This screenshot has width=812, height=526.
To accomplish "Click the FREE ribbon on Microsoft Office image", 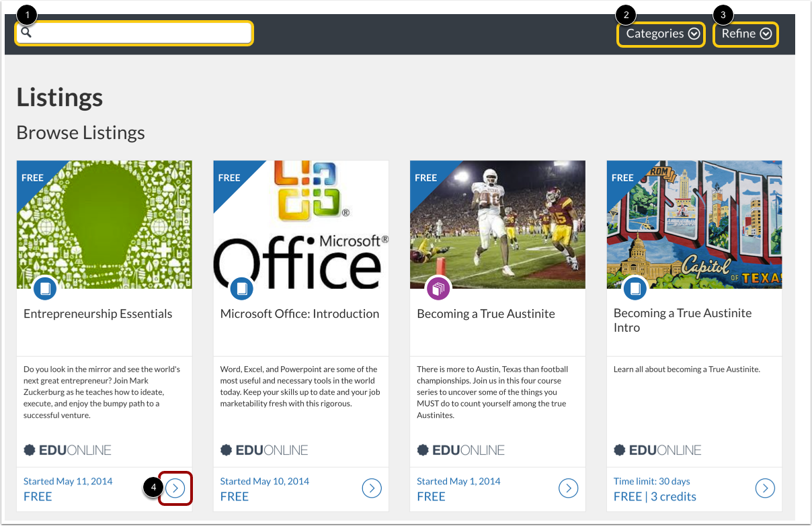I will tap(229, 177).
